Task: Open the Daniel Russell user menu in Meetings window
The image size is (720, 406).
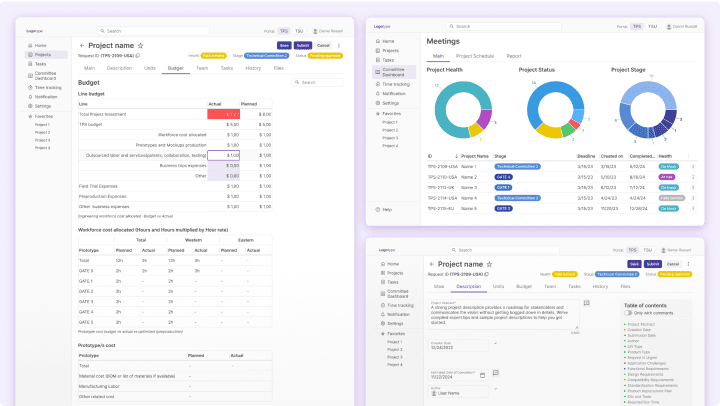Action: (682, 26)
